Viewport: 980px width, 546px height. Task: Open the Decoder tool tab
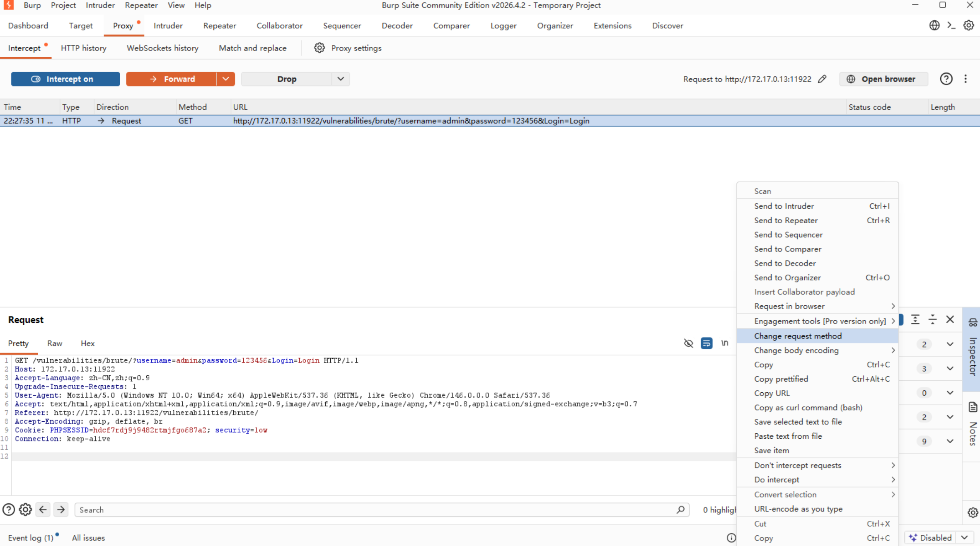pos(397,26)
